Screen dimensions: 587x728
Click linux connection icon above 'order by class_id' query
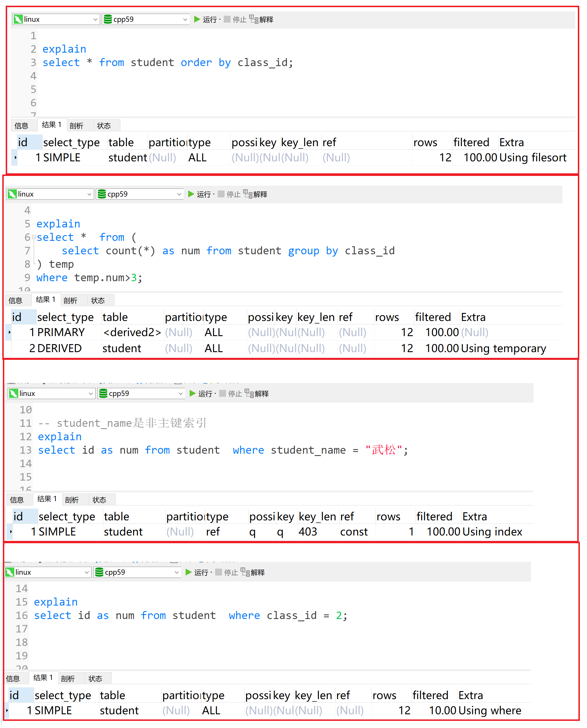[18, 19]
